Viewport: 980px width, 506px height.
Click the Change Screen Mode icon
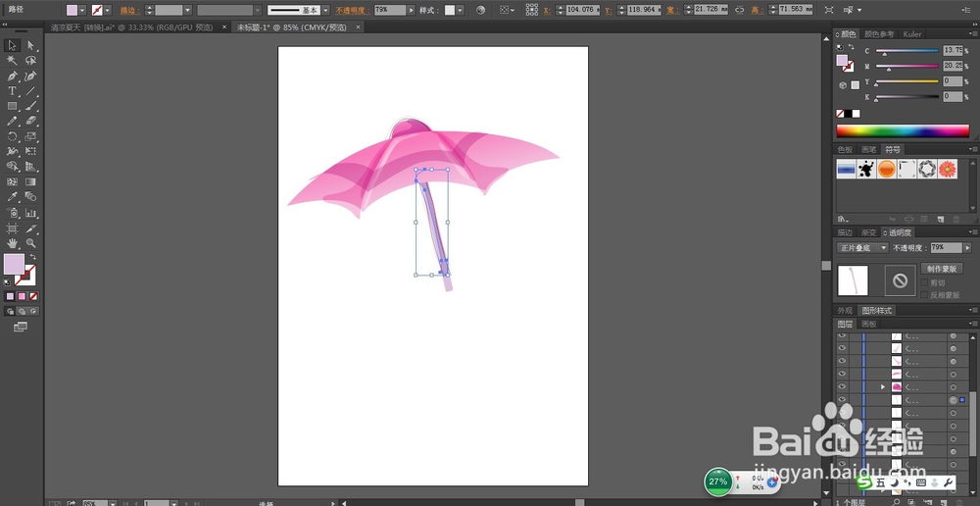click(x=21, y=327)
